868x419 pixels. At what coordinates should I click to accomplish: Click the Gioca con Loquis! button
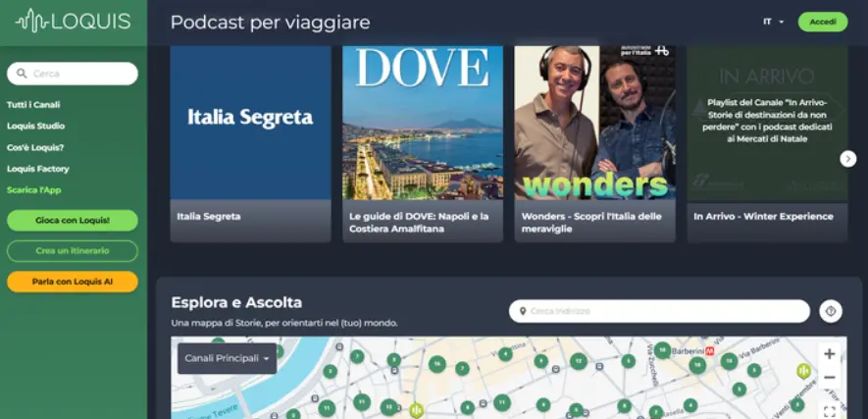pos(73,220)
